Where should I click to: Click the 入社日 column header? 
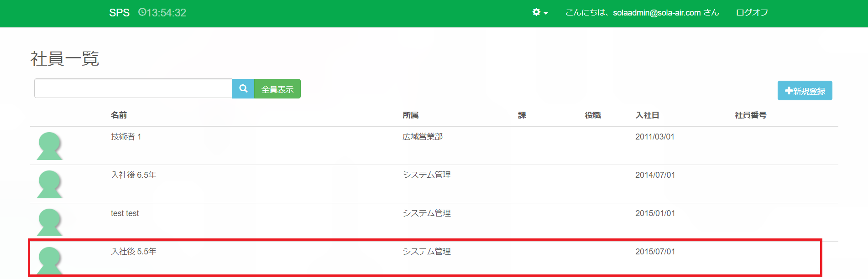[x=647, y=115]
